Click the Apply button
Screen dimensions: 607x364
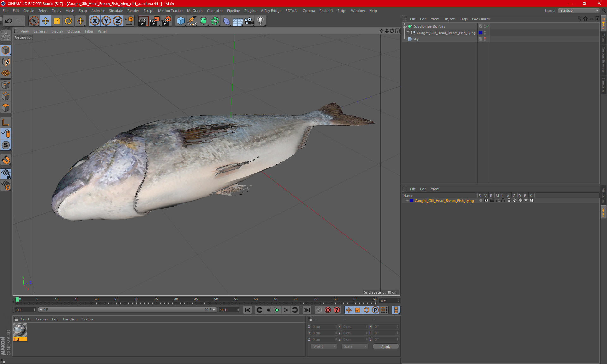click(386, 347)
